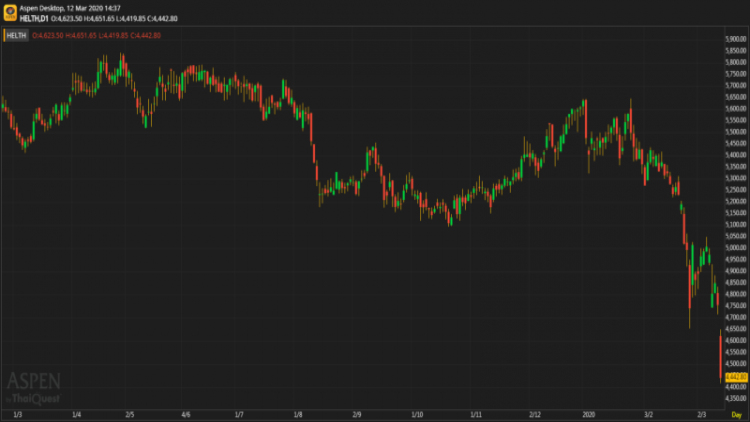Select the 2/12 date marker
750x422 pixels.
click(x=535, y=414)
